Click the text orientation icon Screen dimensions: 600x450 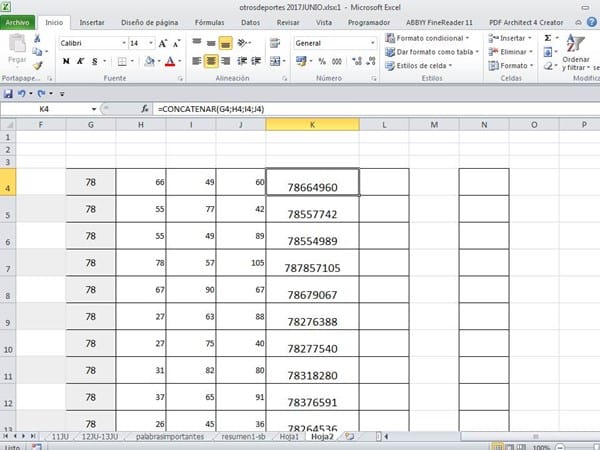243,42
